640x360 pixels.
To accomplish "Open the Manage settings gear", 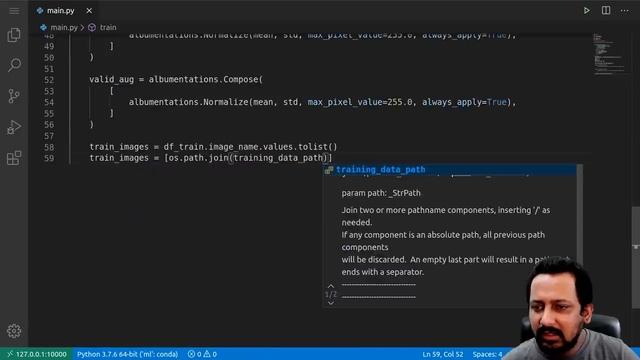I will (14, 331).
